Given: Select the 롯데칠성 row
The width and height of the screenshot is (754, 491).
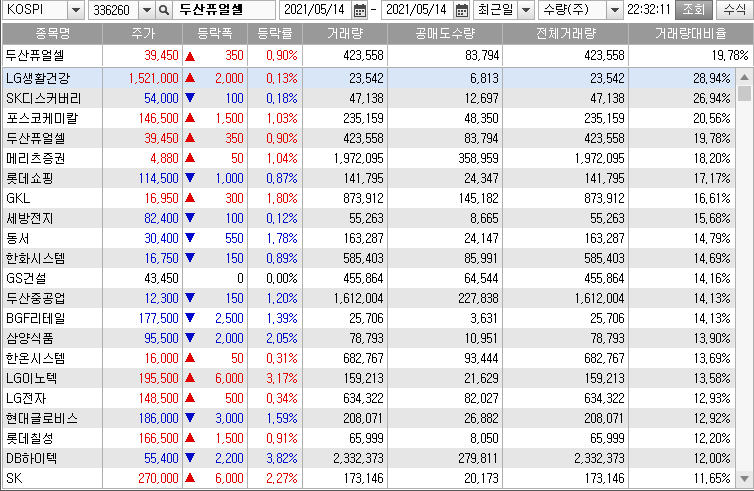Looking at the screenshot, I should click(369, 439).
